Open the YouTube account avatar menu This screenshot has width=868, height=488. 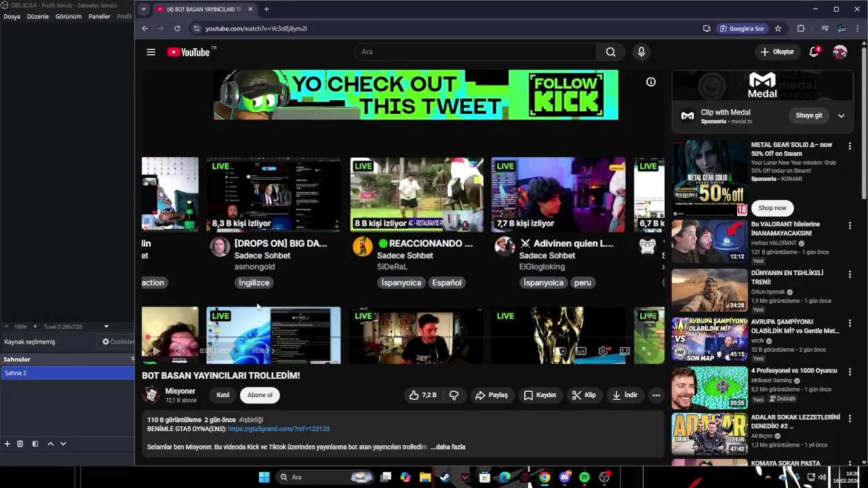[840, 52]
